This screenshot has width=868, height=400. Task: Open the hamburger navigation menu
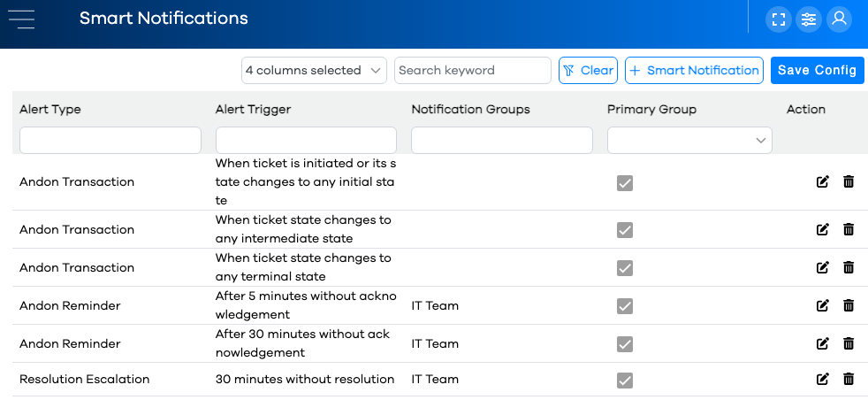[x=21, y=19]
